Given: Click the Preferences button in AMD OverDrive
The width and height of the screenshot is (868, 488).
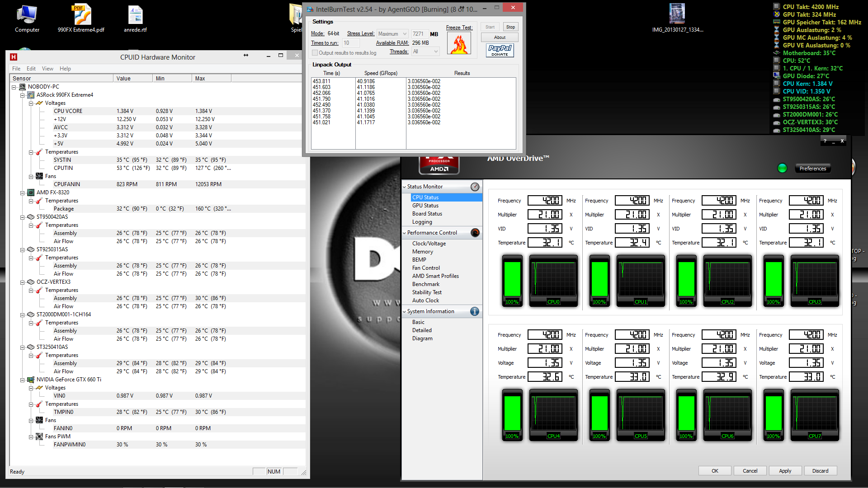Looking at the screenshot, I should point(812,169).
